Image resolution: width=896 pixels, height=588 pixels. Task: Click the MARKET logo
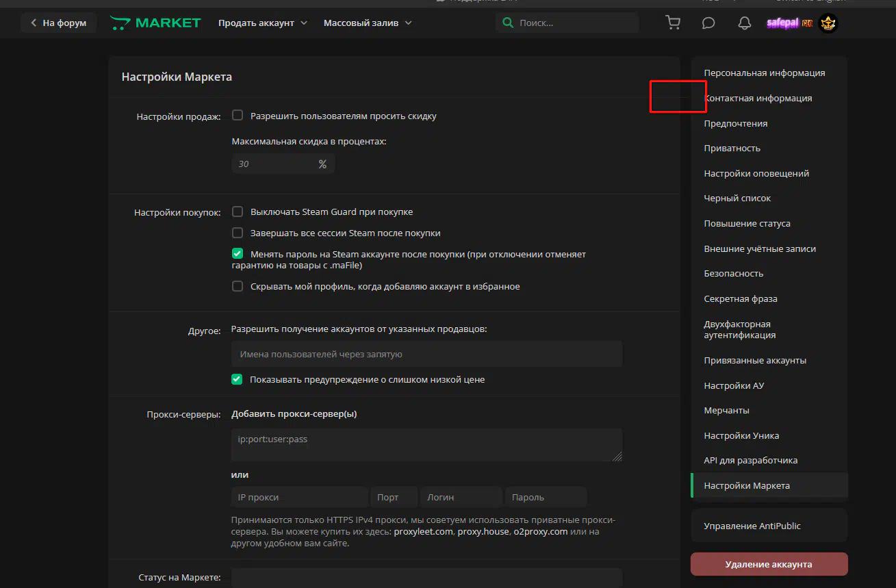pos(155,23)
